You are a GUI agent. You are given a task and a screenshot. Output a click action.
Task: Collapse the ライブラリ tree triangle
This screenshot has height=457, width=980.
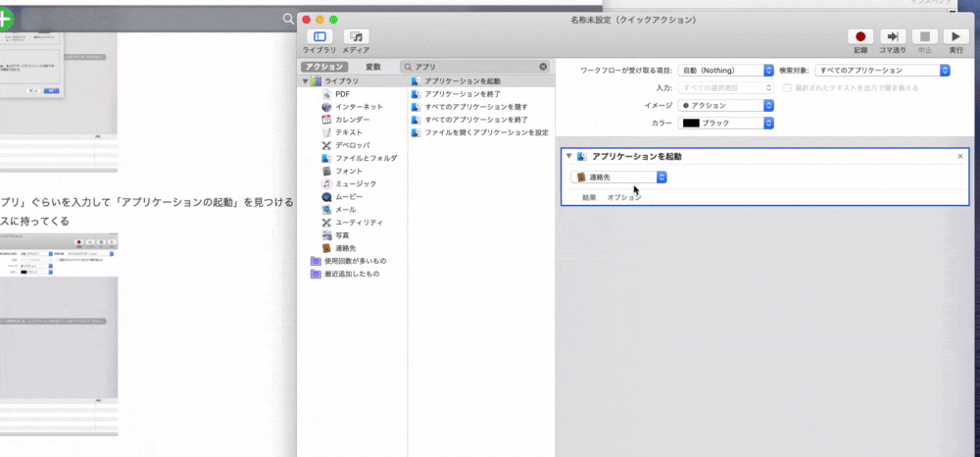pyautogui.click(x=305, y=81)
